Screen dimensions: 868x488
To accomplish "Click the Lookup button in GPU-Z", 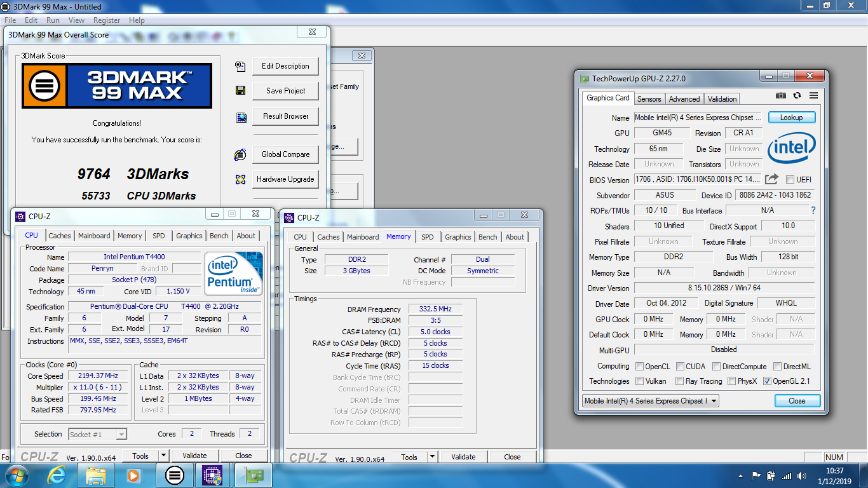I will pyautogui.click(x=792, y=118).
